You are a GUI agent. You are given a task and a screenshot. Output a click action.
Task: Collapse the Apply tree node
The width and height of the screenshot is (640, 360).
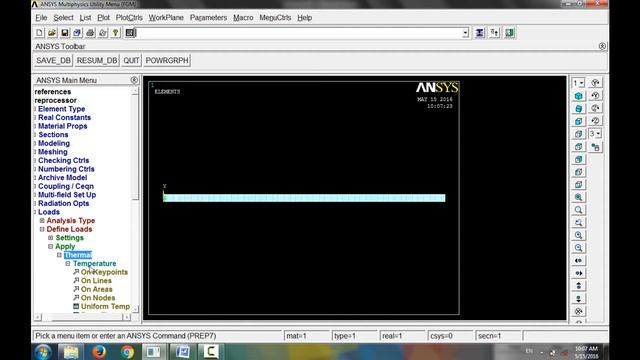coord(51,247)
